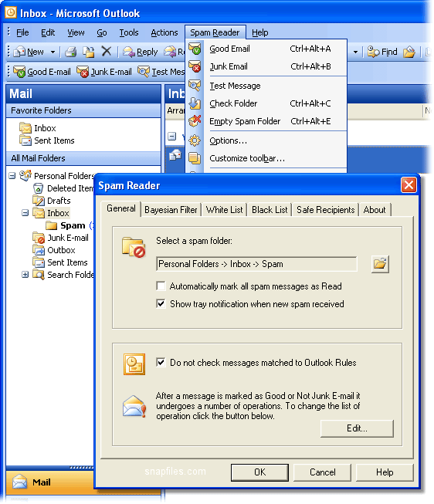Click the Customize toolbar menu icon
Screen dimensions: 434x504
point(195,158)
